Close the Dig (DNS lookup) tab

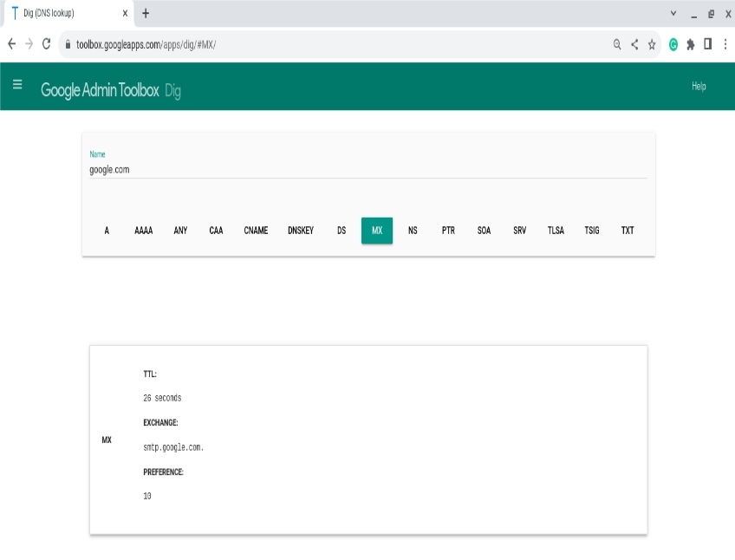point(125,13)
